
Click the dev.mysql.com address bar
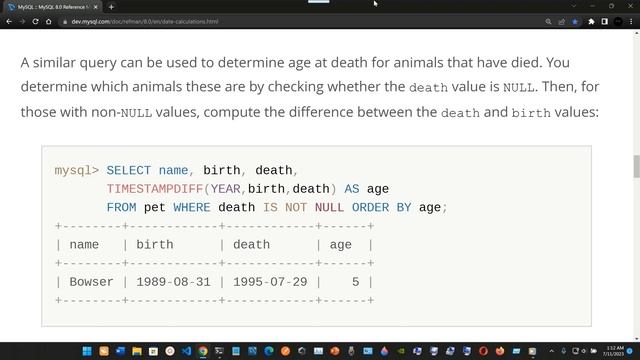pos(144,22)
